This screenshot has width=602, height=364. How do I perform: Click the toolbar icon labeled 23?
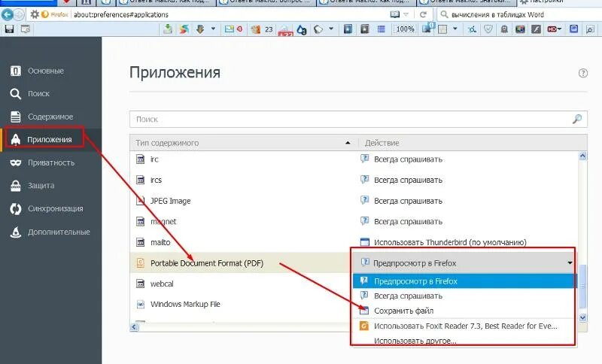pos(262,29)
